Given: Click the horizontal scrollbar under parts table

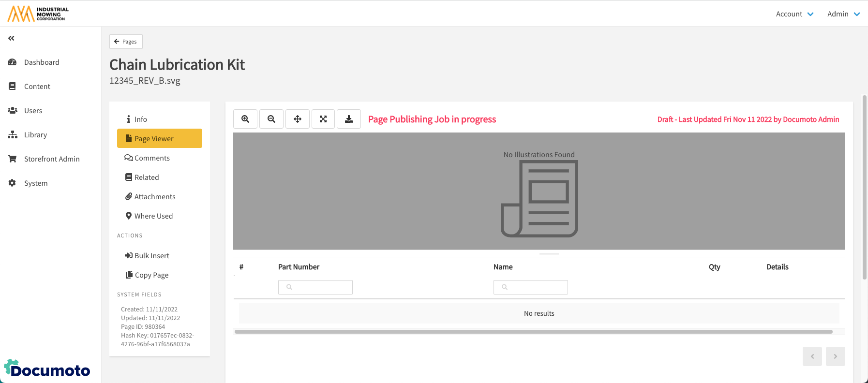Looking at the screenshot, I should pyautogui.click(x=533, y=332).
